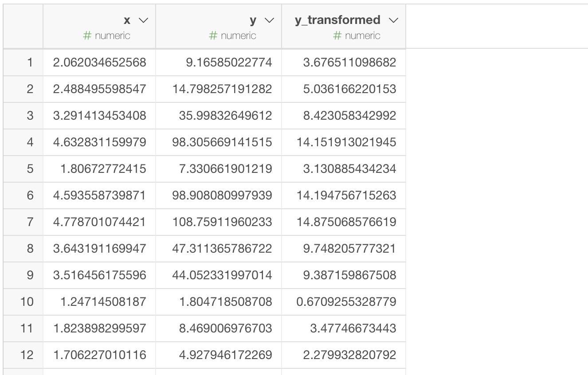
Task: Expand the y_transformed column menu
Action: pyautogui.click(x=393, y=20)
